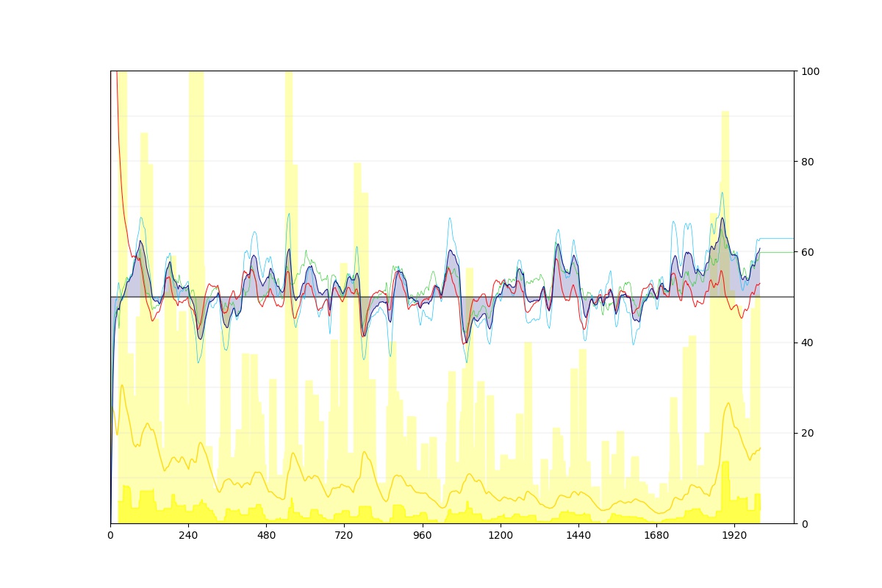Screen dimensions: 882x588
Task: Click the tall pale yellow bar near 240
Action: 196,220
